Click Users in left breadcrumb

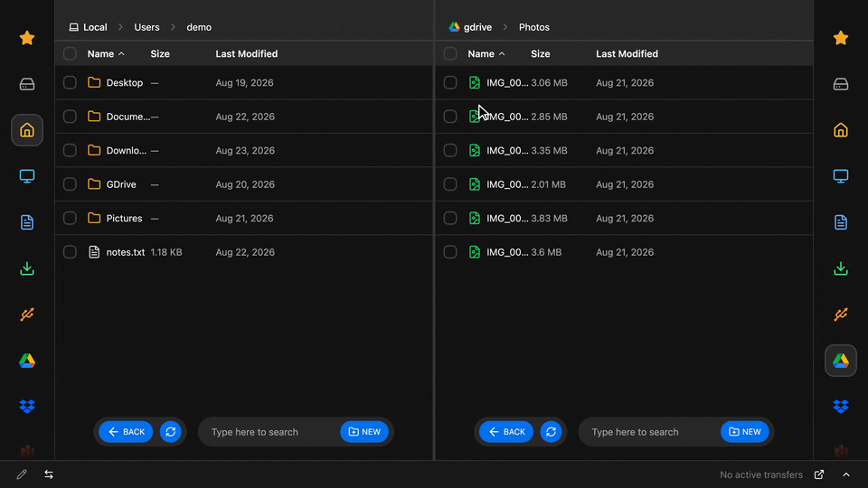(146, 27)
